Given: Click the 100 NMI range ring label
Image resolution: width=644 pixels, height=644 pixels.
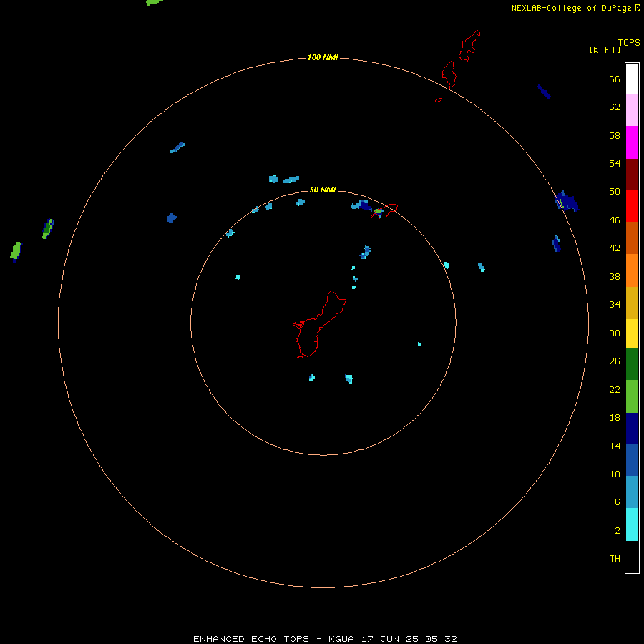Looking at the screenshot, I should [x=323, y=57].
